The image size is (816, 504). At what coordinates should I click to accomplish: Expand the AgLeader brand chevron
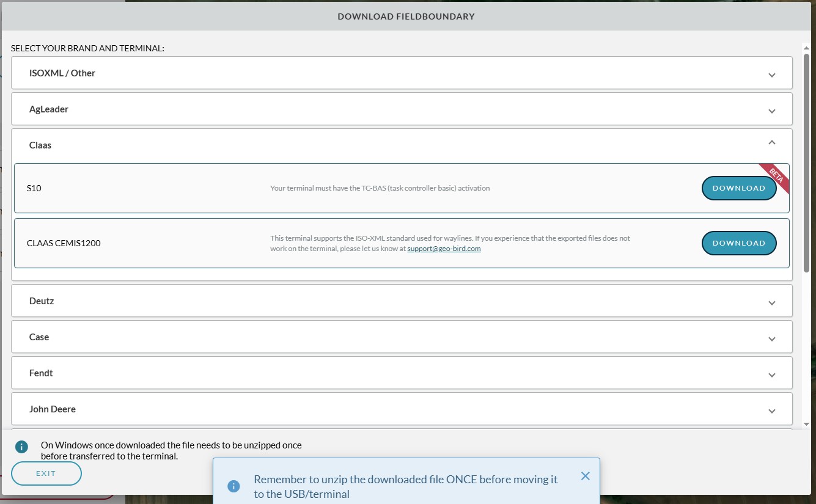[771, 111]
